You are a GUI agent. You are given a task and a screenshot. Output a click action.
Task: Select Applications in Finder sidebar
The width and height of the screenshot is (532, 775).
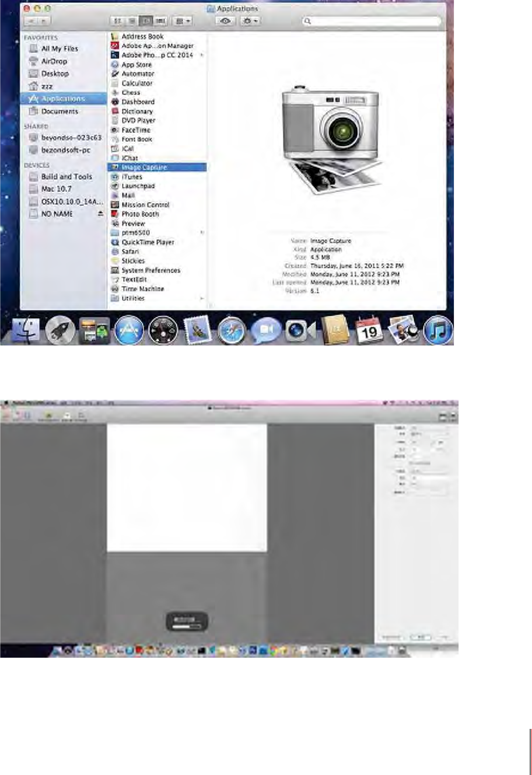click(63, 99)
